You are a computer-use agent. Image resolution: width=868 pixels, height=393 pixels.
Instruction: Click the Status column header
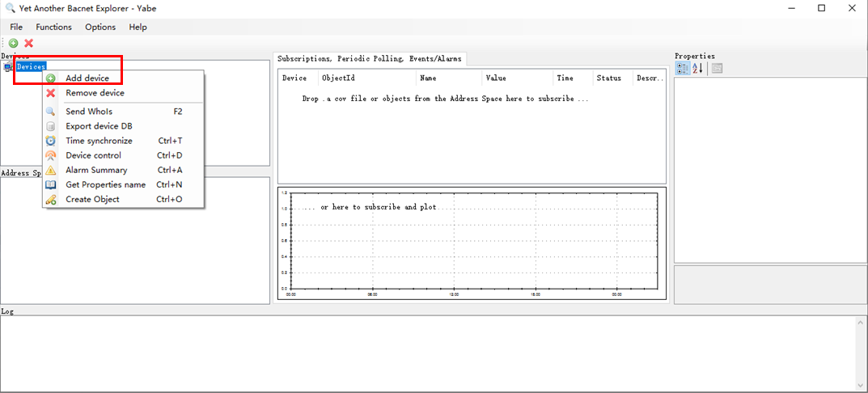(x=613, y=78)
